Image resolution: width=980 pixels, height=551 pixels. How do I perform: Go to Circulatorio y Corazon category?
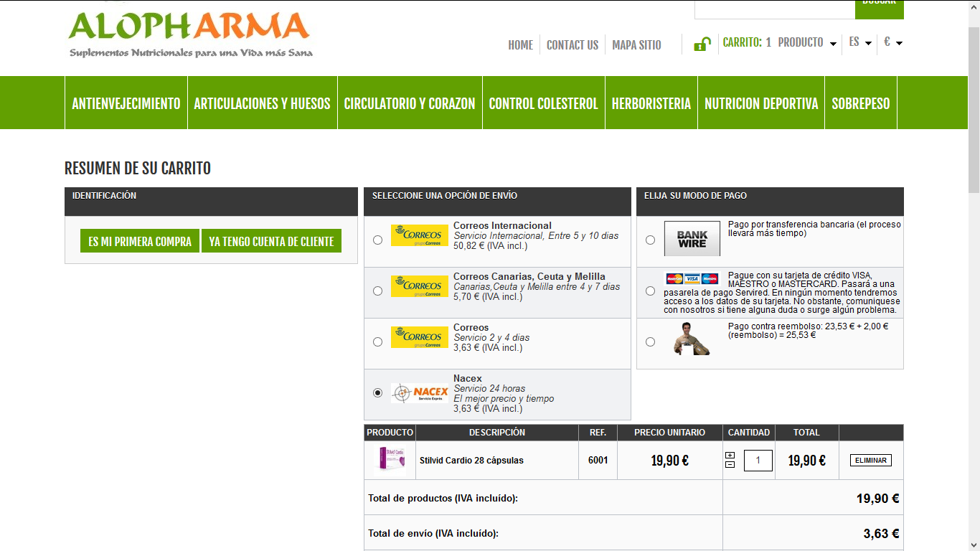pos(410,103)
